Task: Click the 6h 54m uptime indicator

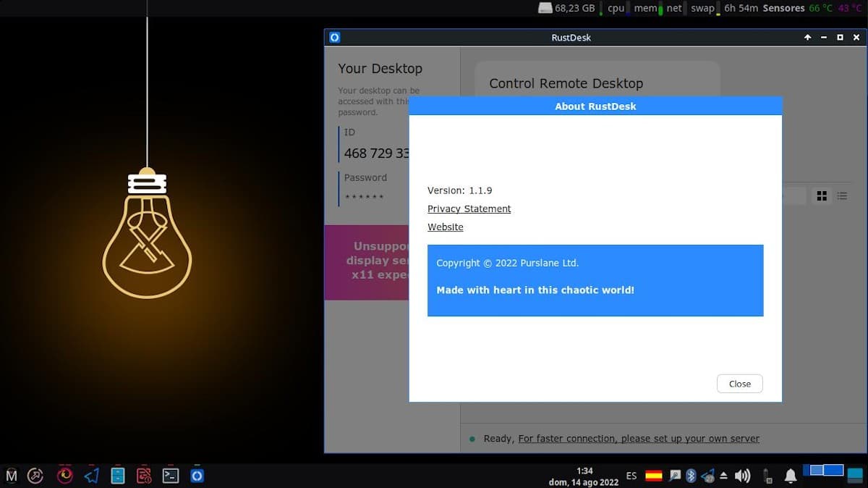Action: pyautogui.click(x=741, y=8)
